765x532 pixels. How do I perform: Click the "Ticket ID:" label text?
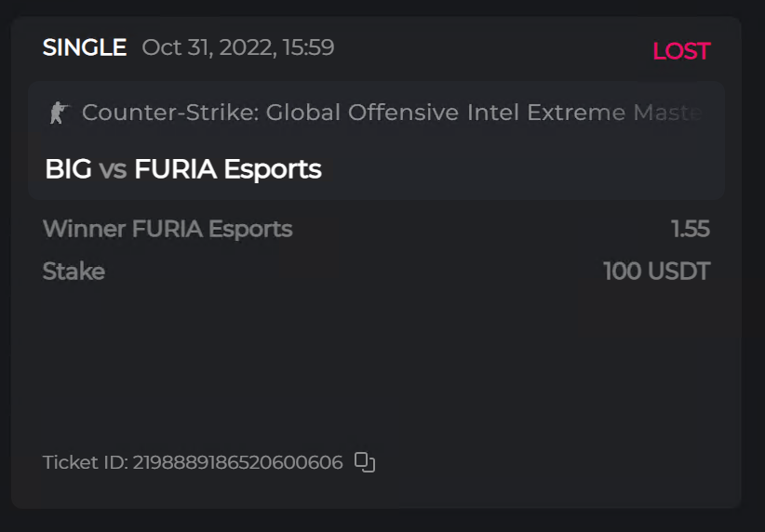85,462
